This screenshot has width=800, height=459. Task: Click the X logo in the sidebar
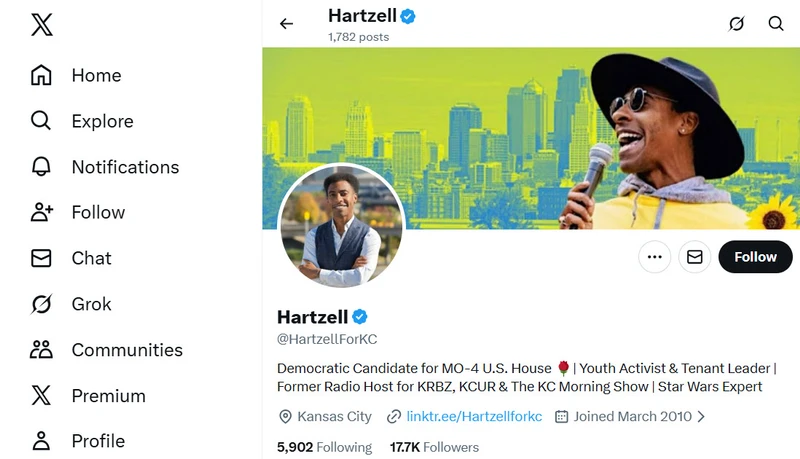point(41,24)
